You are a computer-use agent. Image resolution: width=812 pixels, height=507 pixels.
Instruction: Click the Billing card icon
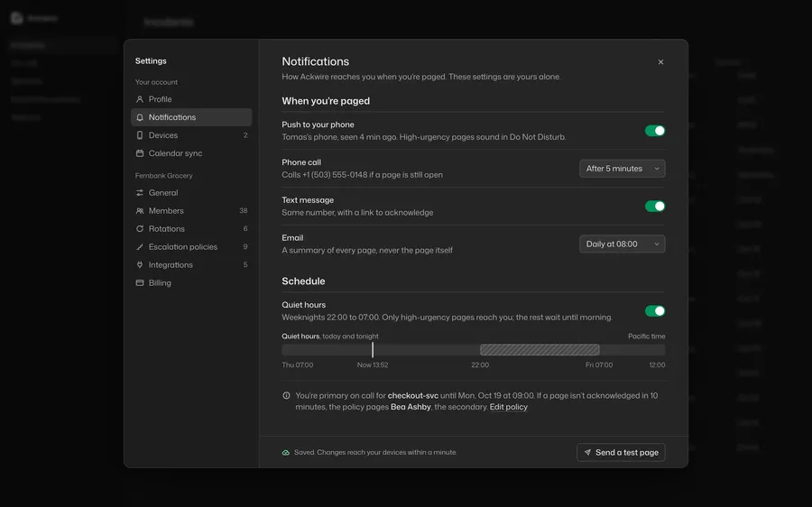(x=139, y=282)
